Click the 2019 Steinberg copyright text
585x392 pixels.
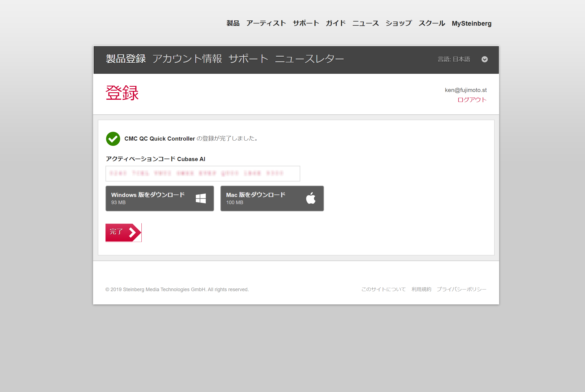tap(177, 290)
